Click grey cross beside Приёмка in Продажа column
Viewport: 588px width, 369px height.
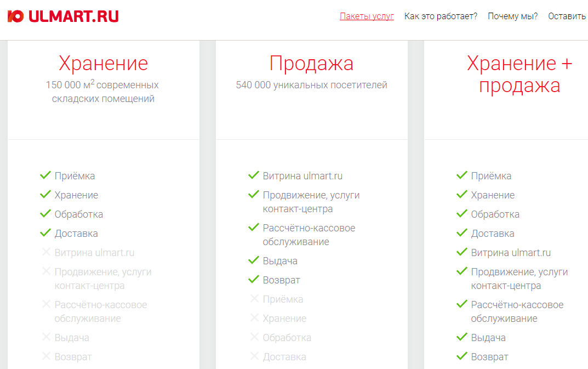pyautogui.click(x=254, y=299)
